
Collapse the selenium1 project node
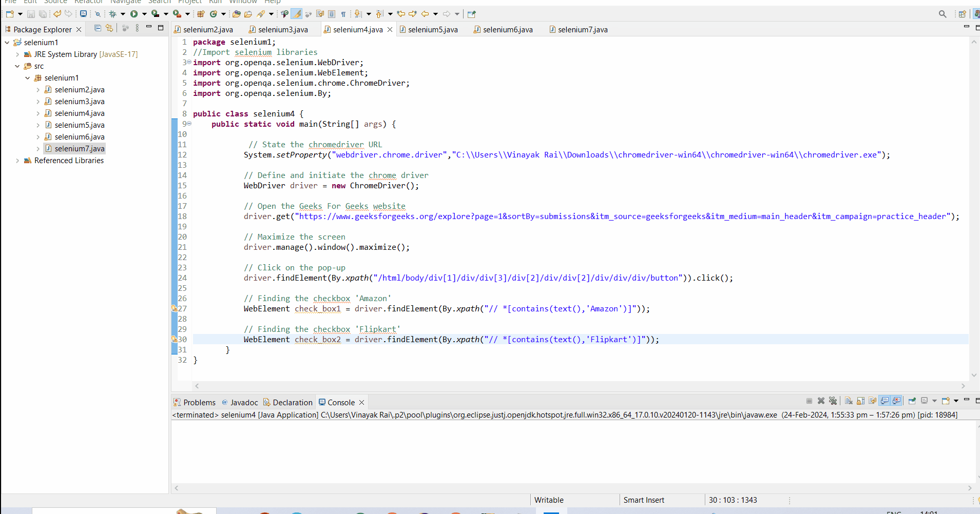pos(7,43)
